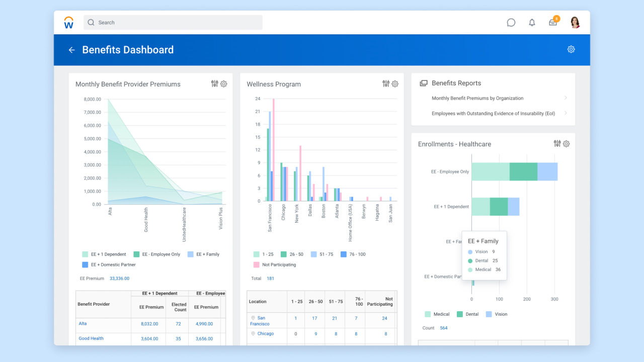644x362 pixels.
Task: Open Enrollments count 564
Action: (x=443, y=328)
